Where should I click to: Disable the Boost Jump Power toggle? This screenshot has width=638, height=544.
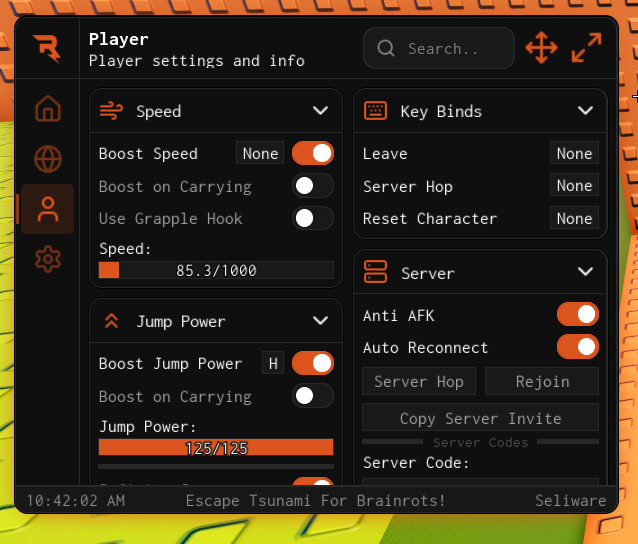[x=313, y=363]
